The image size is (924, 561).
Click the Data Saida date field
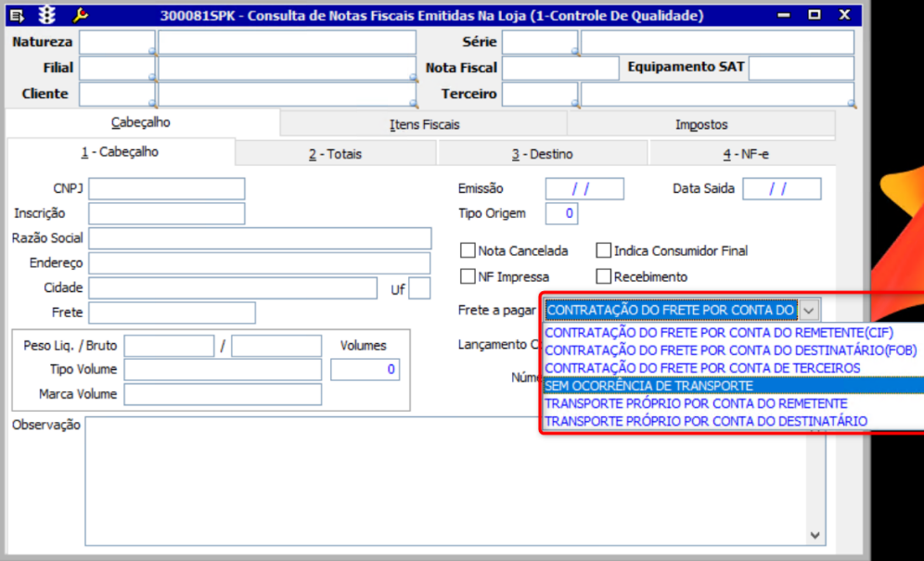coord(781,188)
